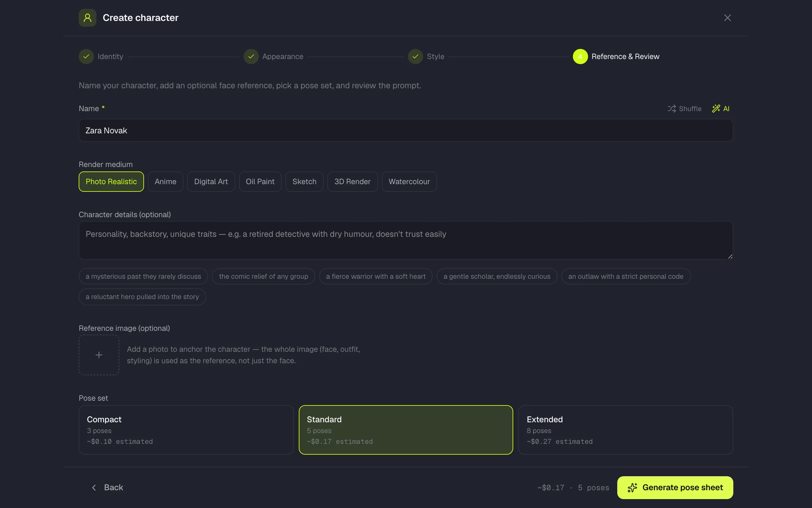The image size is (812, 508).
Task: Choose the Standard 5 poses set
Action: [406, 430]
